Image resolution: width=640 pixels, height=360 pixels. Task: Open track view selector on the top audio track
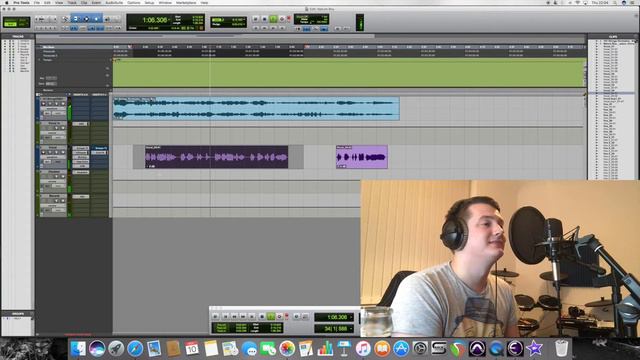(53, 109)
